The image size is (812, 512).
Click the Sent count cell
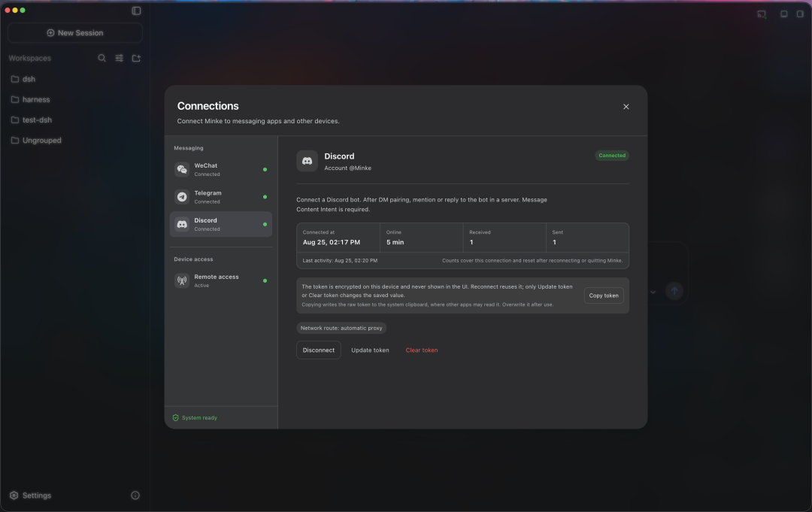[x=587, y=238]
